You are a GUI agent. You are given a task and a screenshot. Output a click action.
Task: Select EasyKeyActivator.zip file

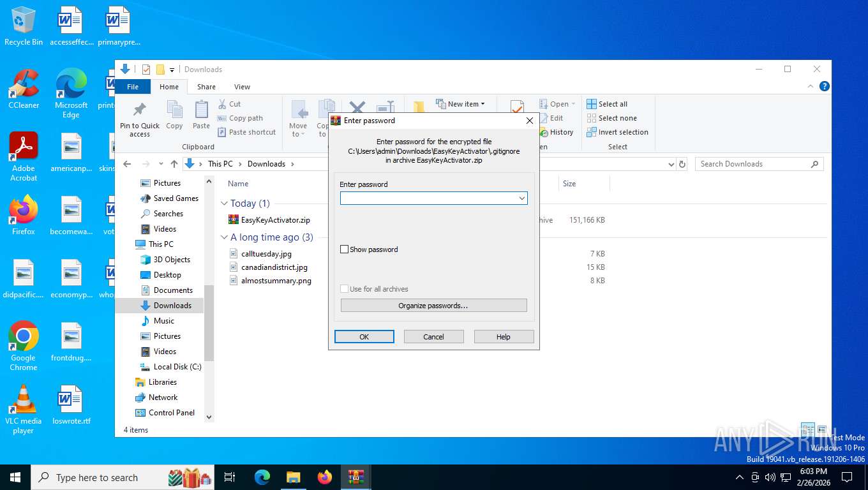click(x=275, y=220)
